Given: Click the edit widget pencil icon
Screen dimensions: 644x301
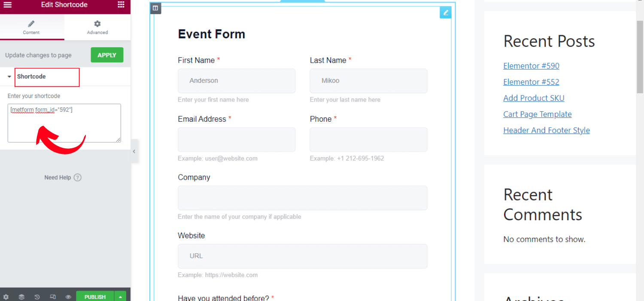Looking at the screenshot, I should (x=445, y=12).
